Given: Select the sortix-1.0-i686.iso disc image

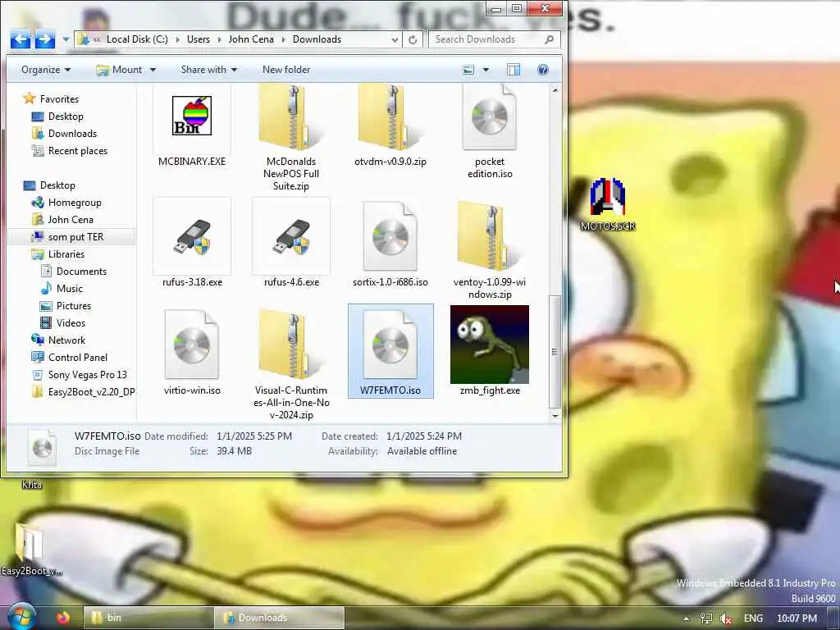Looking at the screenshot, I should coord(390,236).
